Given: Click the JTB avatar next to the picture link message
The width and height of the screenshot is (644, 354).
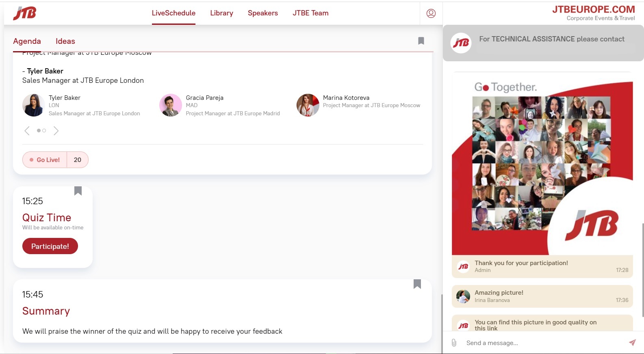Looking at the screenshot, I should (x=463, y=326).
